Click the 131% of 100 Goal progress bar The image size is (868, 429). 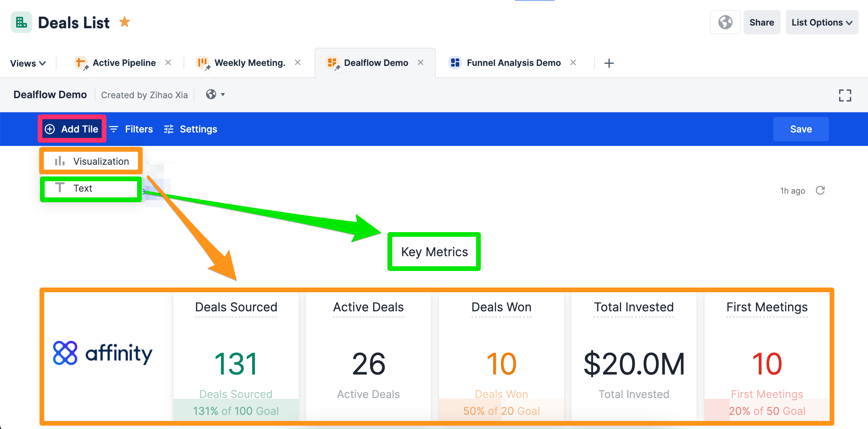[236, 411]
